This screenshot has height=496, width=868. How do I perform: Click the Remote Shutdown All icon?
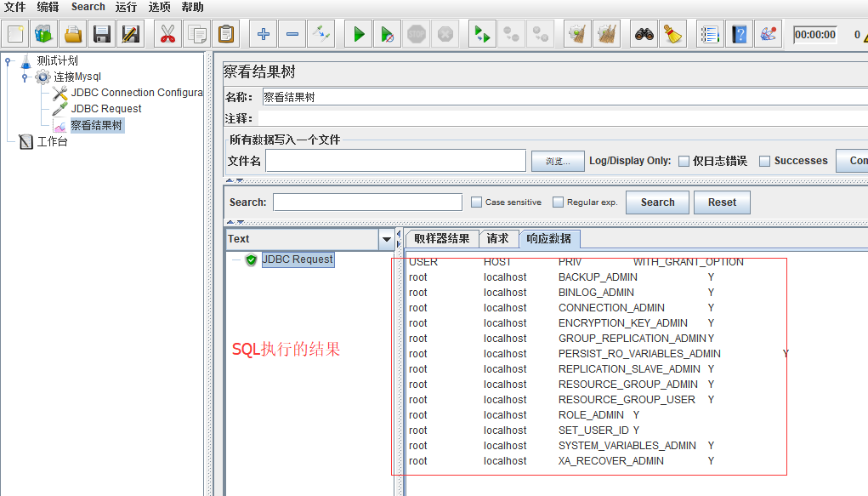(x=541, y=34)
